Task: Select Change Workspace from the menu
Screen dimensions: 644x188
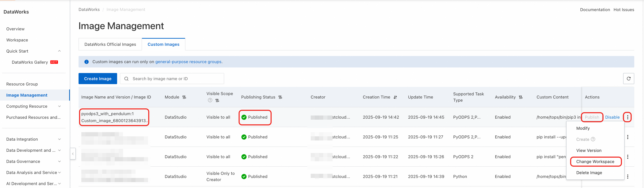Action: pyautogui.click(x=595, y=161)
